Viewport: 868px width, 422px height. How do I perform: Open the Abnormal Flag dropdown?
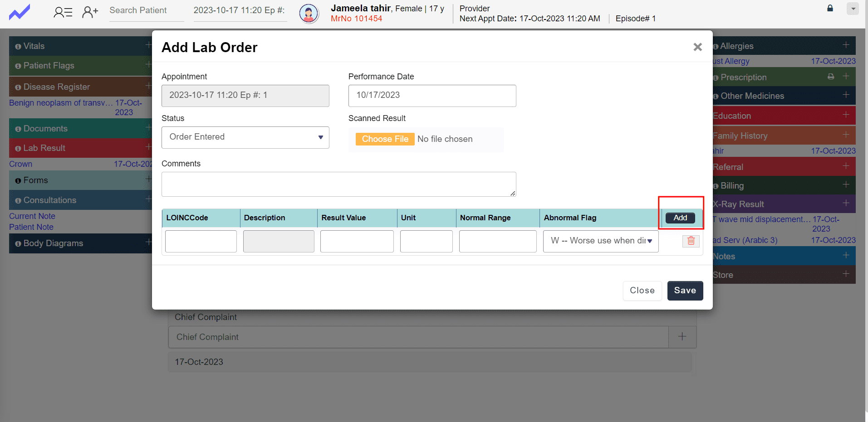pos(600,241)
